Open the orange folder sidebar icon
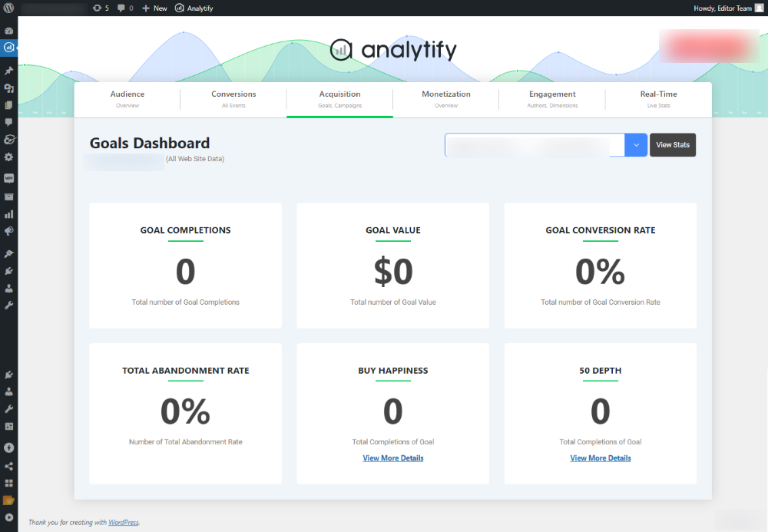Image resolution: width=768 pixels, height=532 pixels. tap(8, 501)
